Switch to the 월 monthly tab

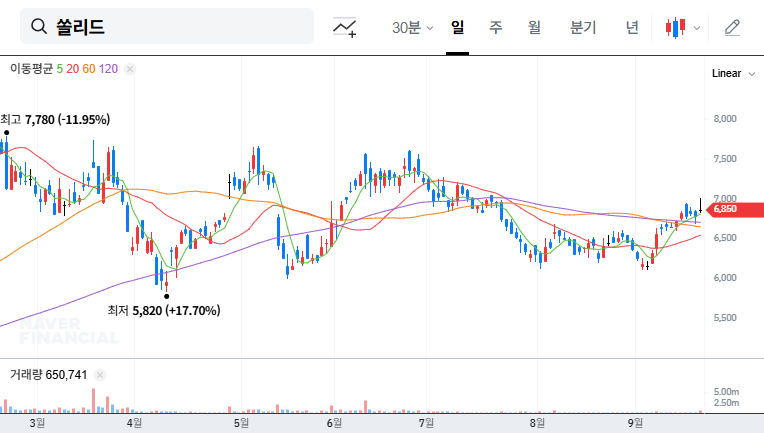click(x=535, y=28)
